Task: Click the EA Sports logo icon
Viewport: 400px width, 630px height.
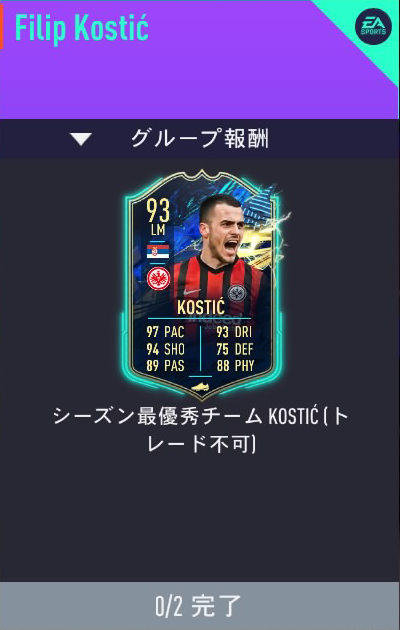Action: click(x=373, y=27)
